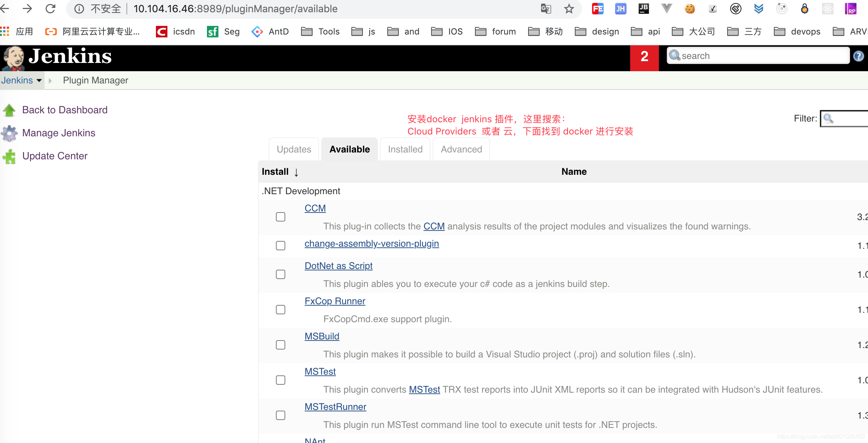Click the plugin Filter input box

coord(844,119)
